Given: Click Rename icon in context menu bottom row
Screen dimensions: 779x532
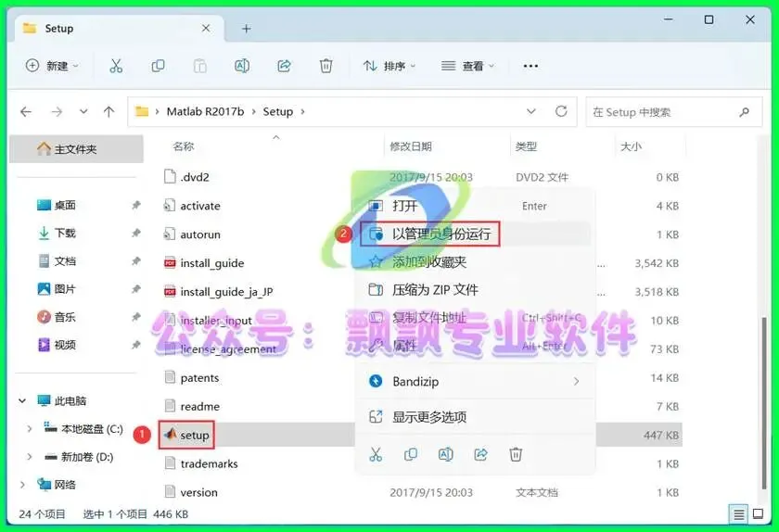Looking at the screenshot, I should [446, 454].
